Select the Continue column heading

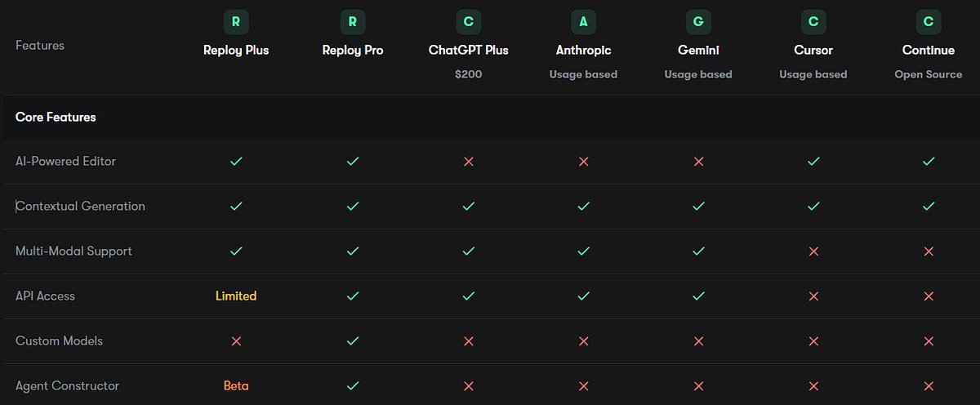[929, 51]
